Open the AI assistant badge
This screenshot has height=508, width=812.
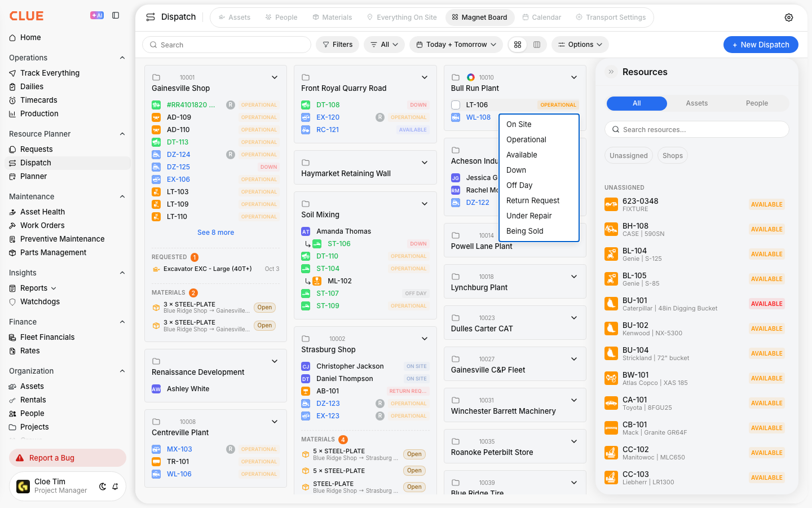tap(97, 15)
